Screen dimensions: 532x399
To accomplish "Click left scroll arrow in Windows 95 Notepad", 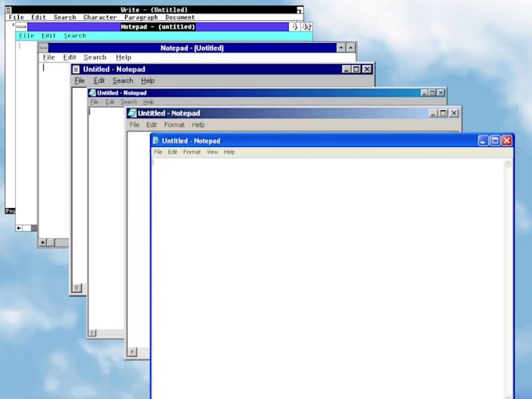I will pyautogui.click(x=77, y=288).
